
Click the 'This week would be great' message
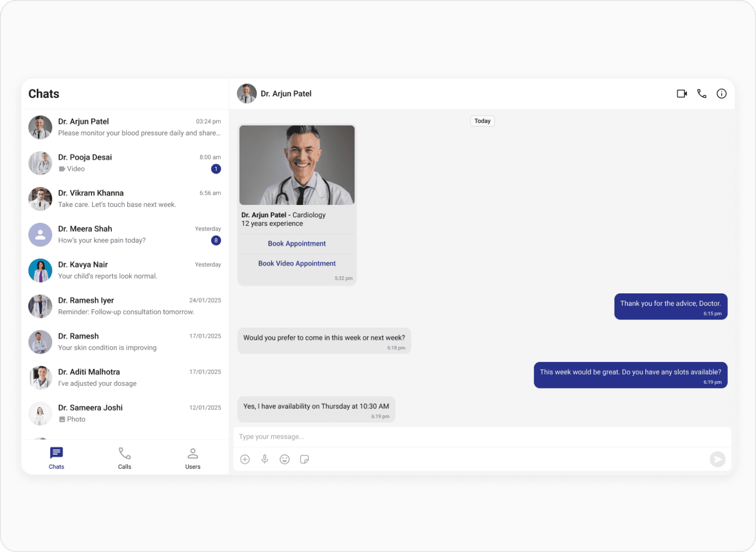(x=630, y=375)
